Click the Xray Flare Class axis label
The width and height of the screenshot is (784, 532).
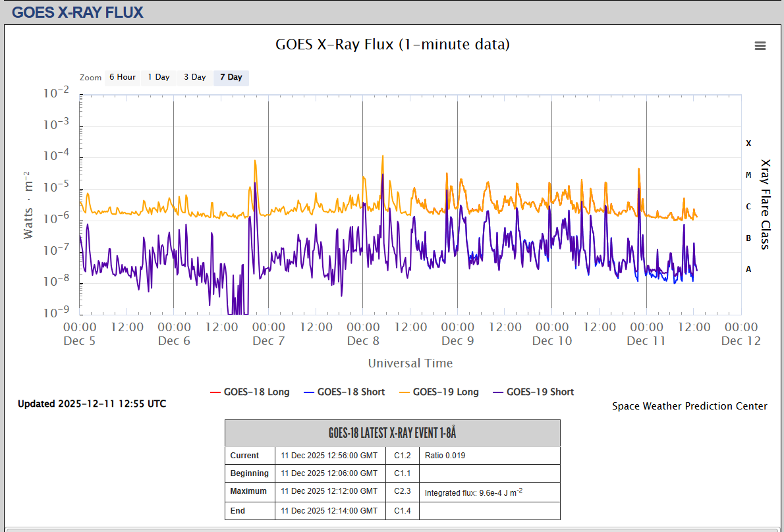pos(765,204)
